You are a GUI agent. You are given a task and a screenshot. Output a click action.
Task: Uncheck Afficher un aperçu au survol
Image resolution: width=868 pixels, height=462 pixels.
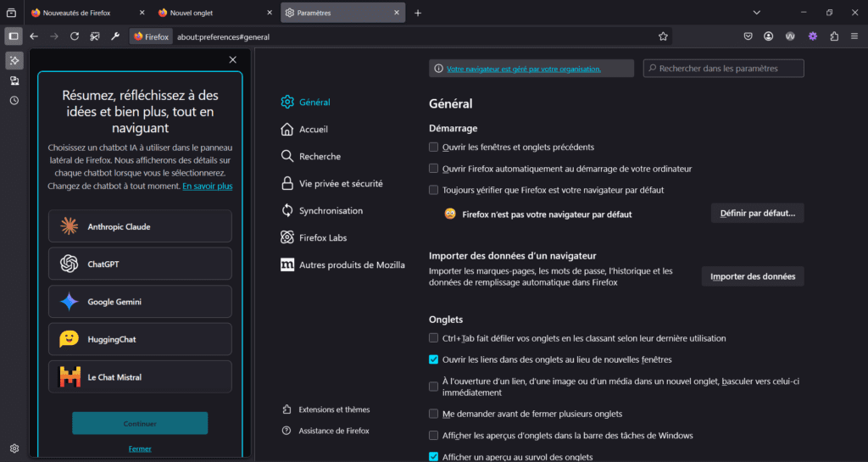click(433, 457)
